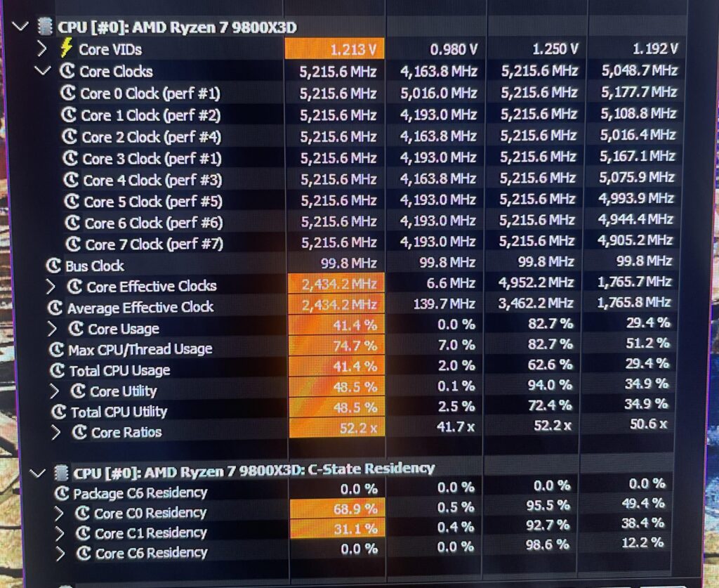The height and width of the screenshot is (588, 719).
Task: Expand the Core C6 Residency row
Action: (x=60, y=554)
